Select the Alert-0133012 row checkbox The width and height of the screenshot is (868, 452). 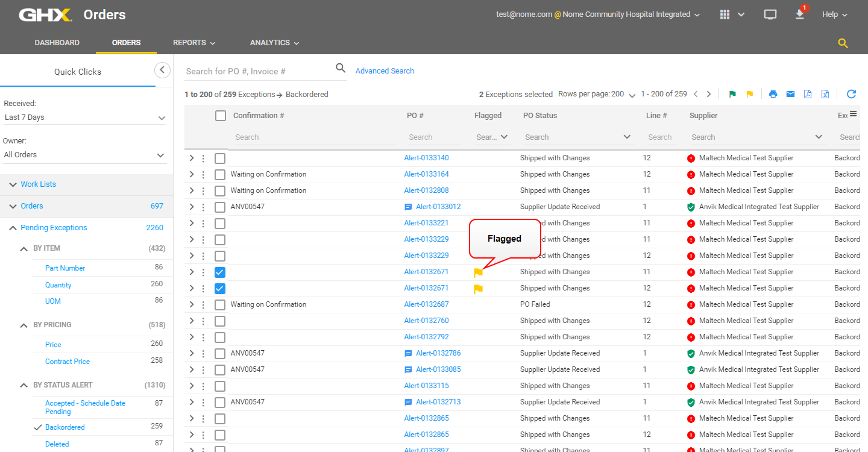(220, 207)
